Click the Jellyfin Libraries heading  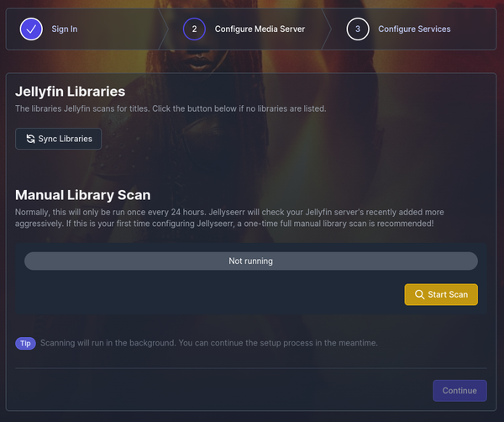pyautogui.click(x=71, y=92)
